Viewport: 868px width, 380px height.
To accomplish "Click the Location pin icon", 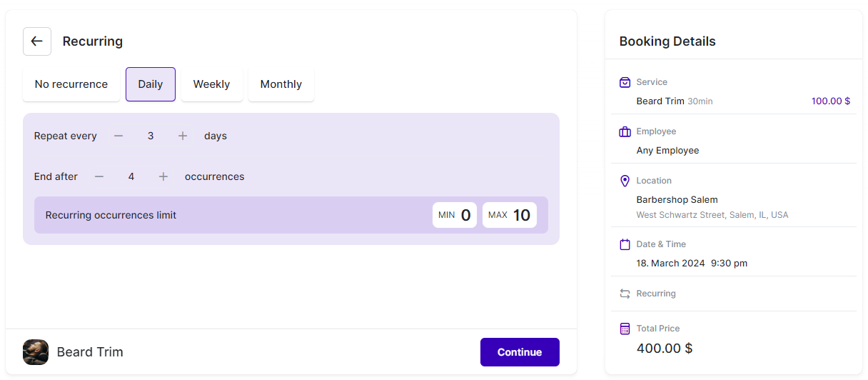I will coord(625,181).
